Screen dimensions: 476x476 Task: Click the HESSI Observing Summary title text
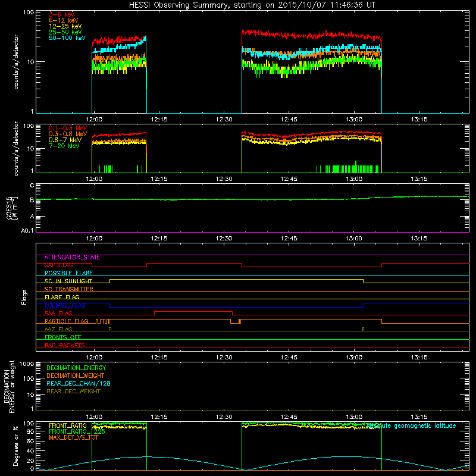(x=252, y=5)
